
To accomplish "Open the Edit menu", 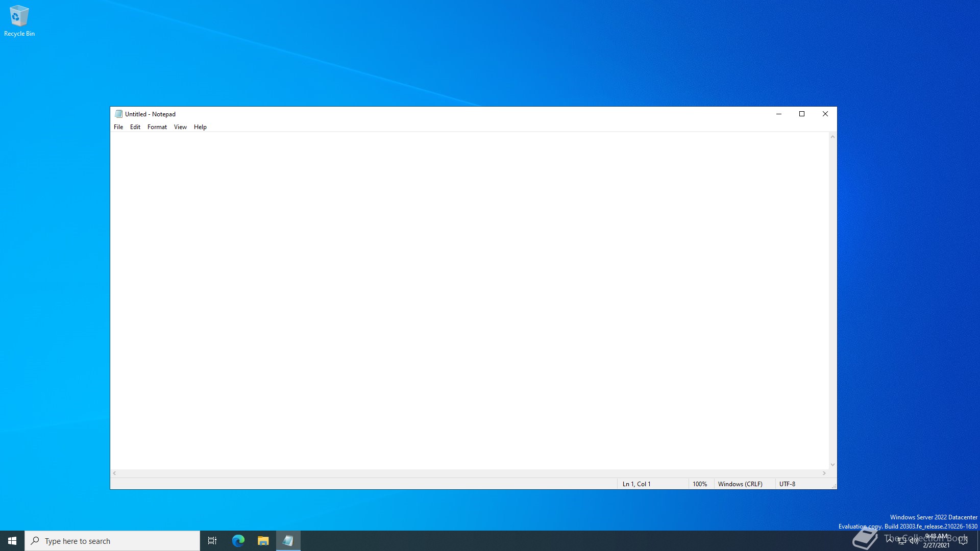I will (x=135, y=127).
